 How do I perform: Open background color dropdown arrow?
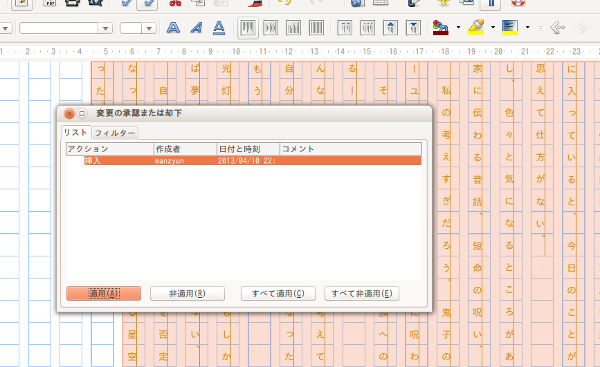coord(528,27)
